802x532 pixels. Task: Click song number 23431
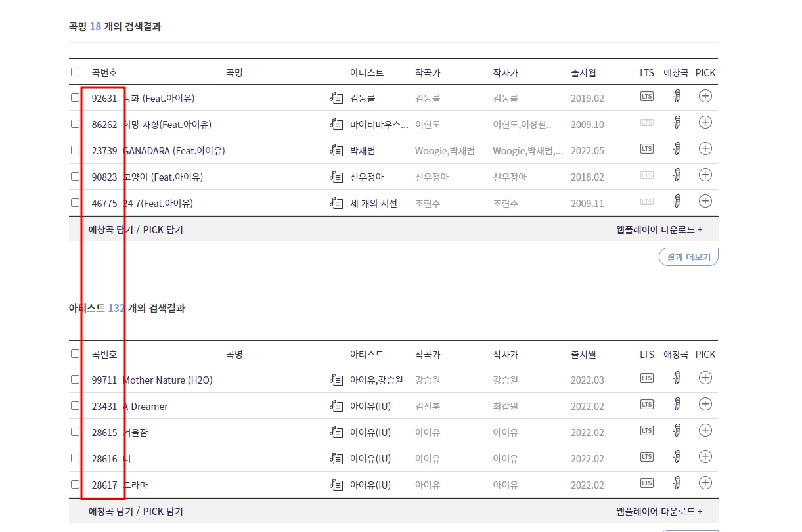point(104,407)
